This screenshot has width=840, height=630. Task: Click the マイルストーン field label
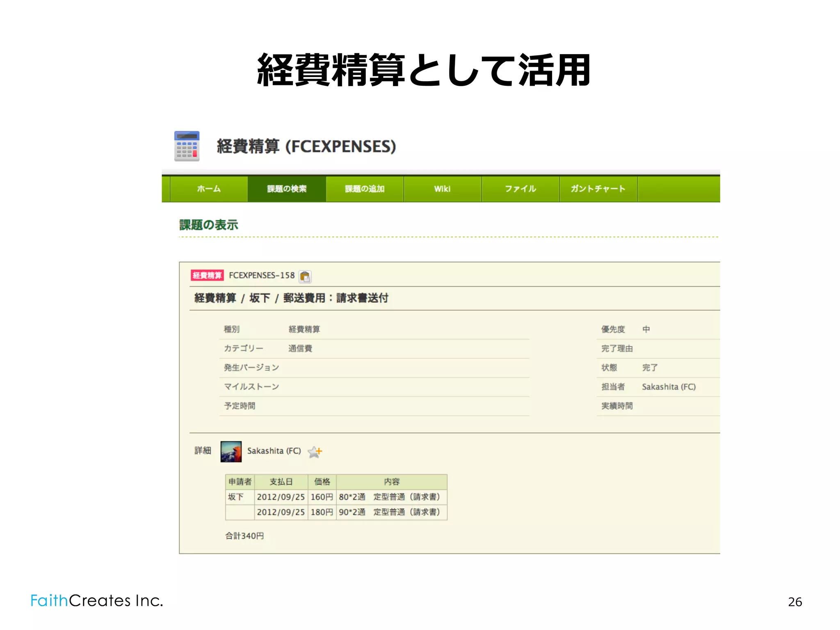pos(251,386)
